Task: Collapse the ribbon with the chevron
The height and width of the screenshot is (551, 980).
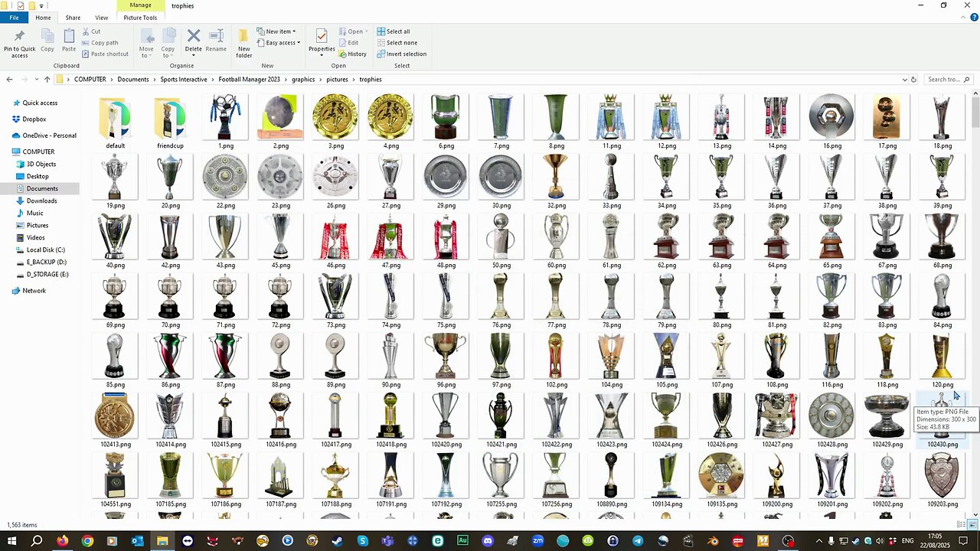Action: coord(962,16)
